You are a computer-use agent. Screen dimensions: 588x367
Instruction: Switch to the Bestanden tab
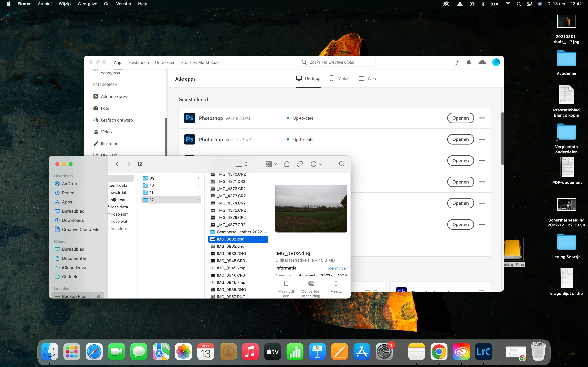tap(139, 62)
